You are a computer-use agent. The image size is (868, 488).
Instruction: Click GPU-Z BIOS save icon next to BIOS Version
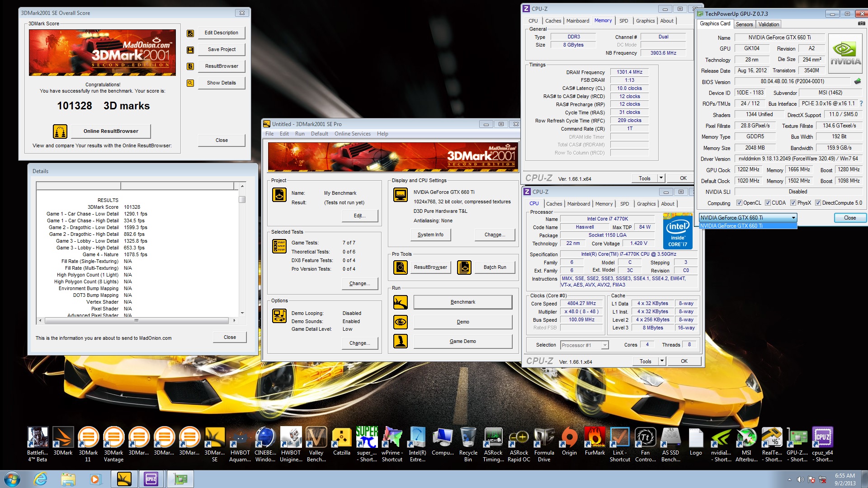[857, 82]
